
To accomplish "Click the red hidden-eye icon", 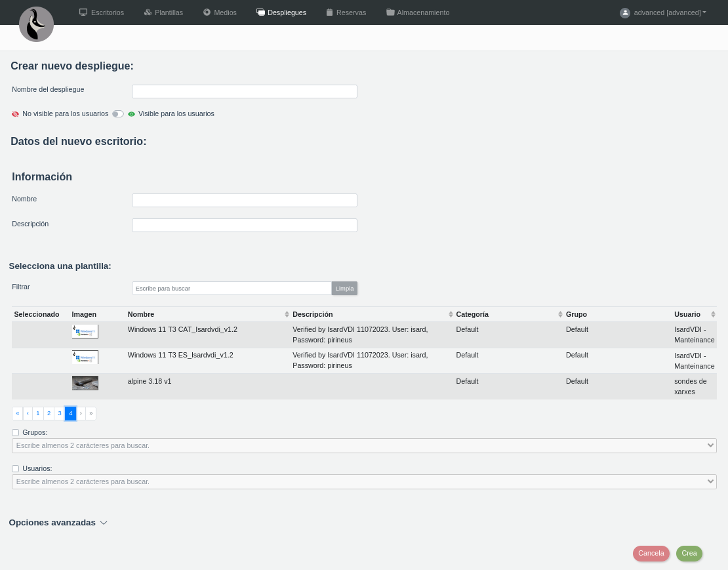I will pos(16,114).
